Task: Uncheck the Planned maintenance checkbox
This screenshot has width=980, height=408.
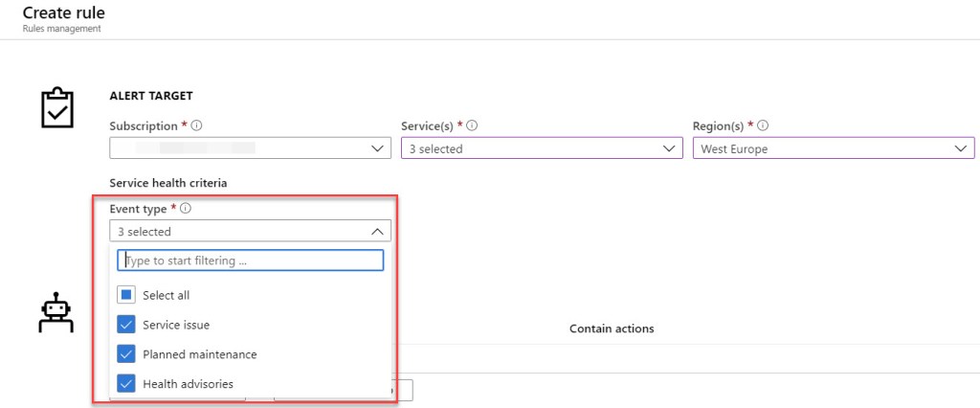Action: [126, 354]
